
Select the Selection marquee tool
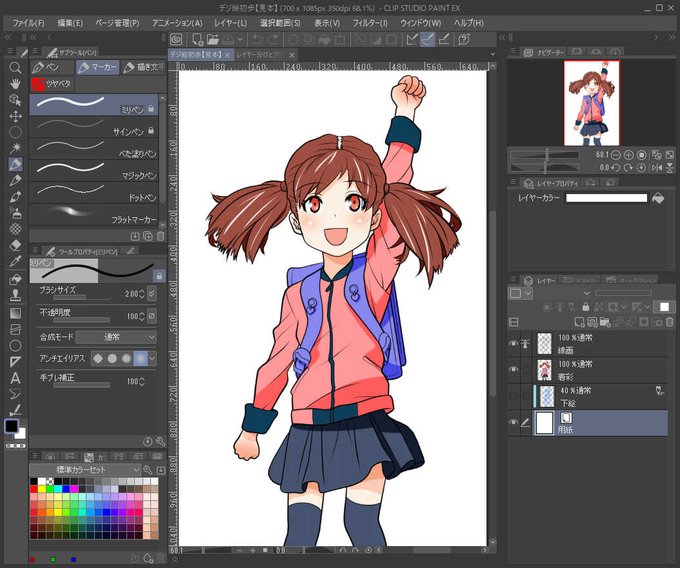[x=15, y=132]
